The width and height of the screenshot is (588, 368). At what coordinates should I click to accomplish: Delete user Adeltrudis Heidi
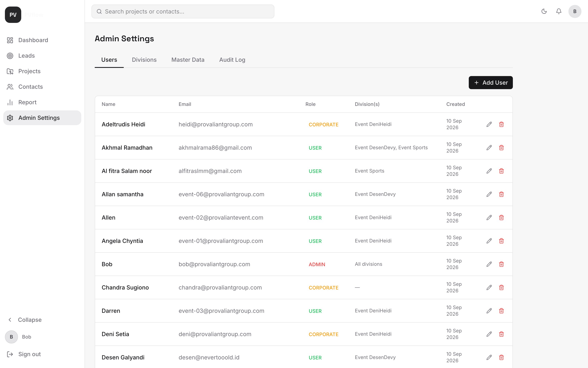501,124
